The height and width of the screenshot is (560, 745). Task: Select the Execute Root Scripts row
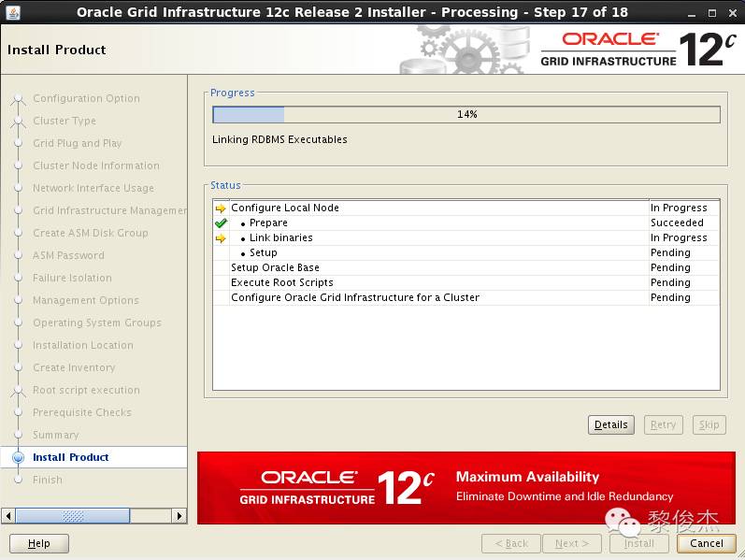click(x=466, y=283)
